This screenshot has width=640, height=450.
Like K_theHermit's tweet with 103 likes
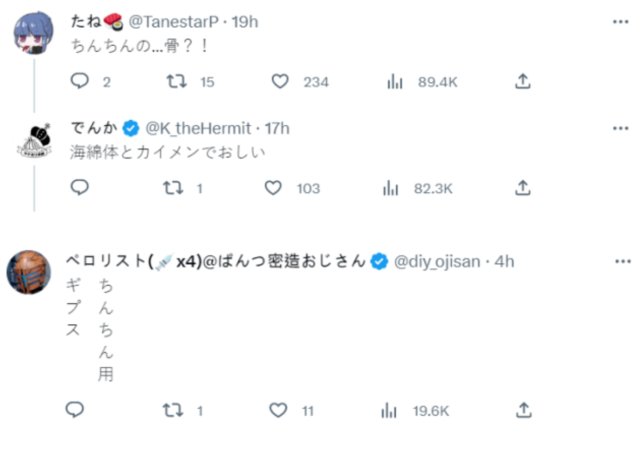[x=273, y=187]
